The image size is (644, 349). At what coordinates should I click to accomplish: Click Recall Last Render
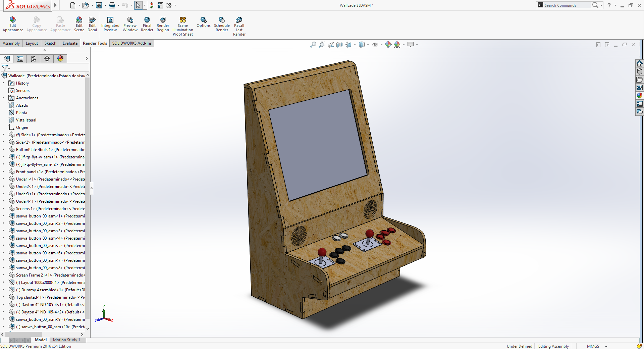pos(239,26)
